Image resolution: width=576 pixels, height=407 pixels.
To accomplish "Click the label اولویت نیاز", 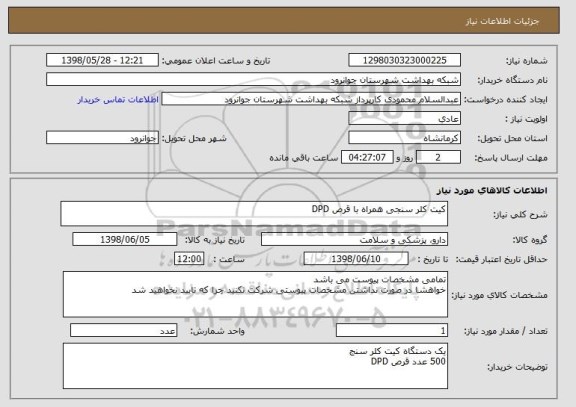I will [x=526, y=119].
